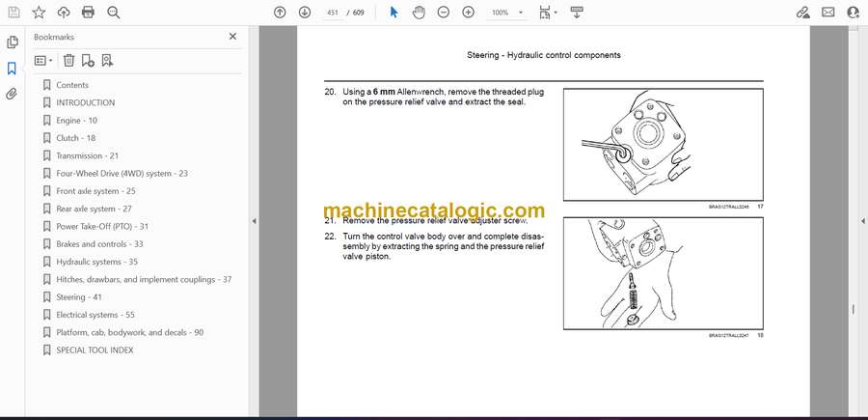Open Platform, cab, bodywork, and decals bookmark
The width and height of the screenshot is (868, 420).
129,332
